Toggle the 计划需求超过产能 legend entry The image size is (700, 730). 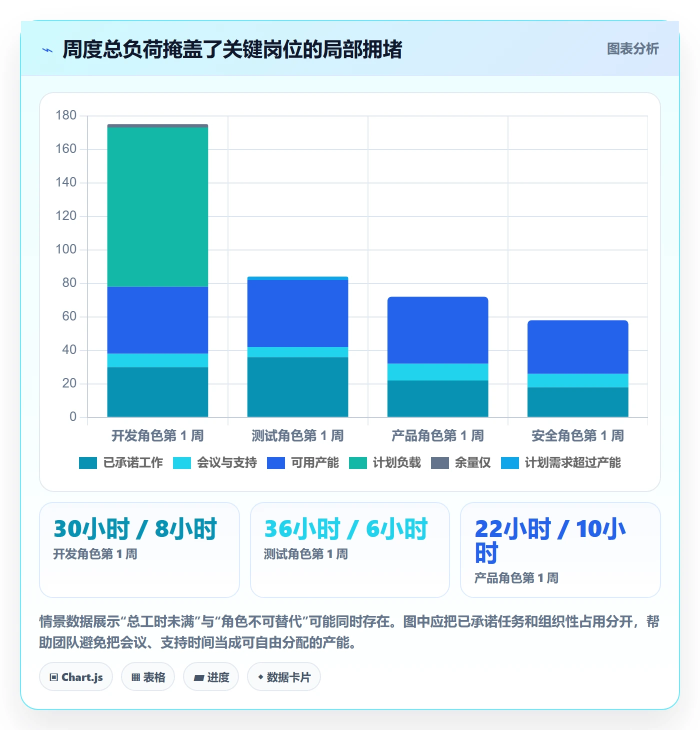point(561,463)
